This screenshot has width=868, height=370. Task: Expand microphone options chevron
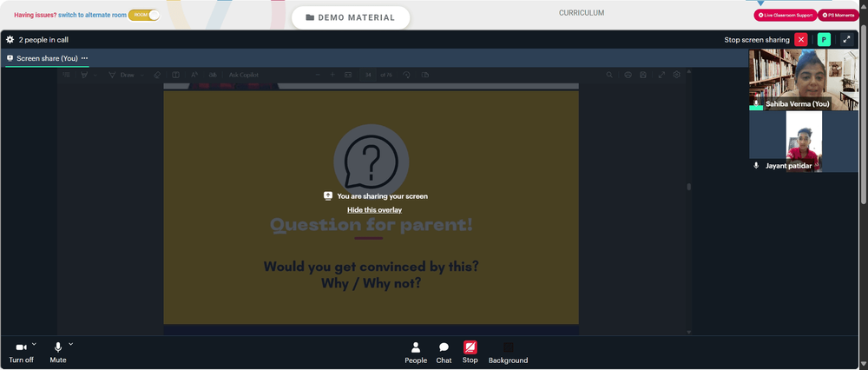70,344
